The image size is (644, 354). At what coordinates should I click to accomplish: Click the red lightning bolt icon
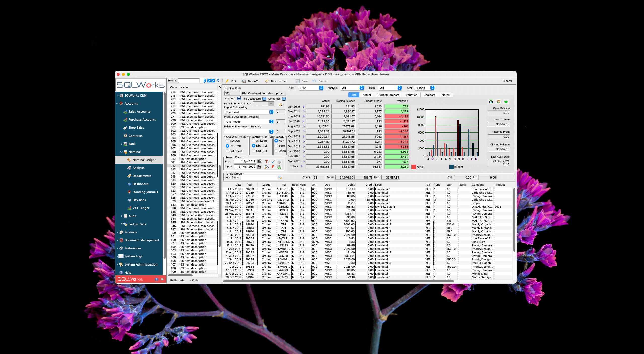[273, 167]
